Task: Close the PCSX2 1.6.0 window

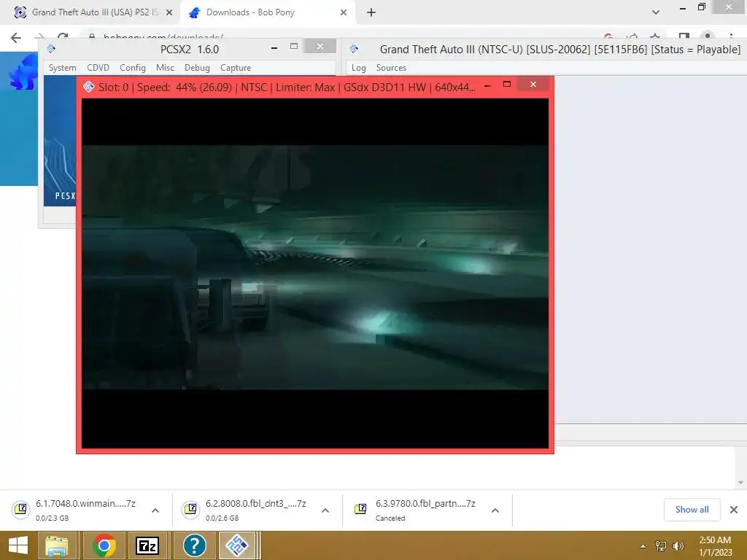Action: click(320, 46)
